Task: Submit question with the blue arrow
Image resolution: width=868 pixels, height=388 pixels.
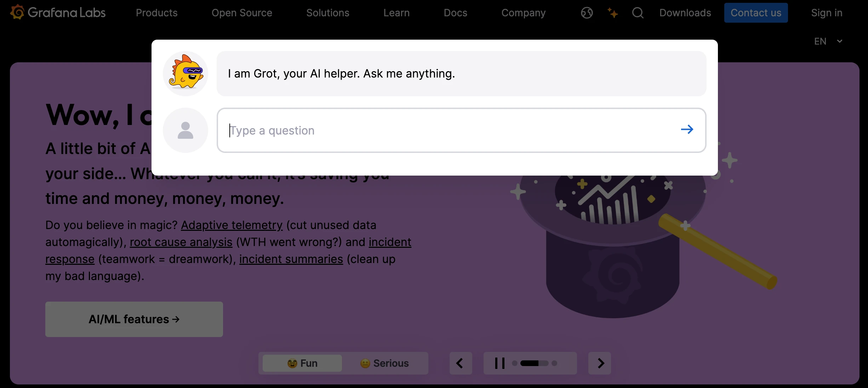Action: click(x=687, y=130)
